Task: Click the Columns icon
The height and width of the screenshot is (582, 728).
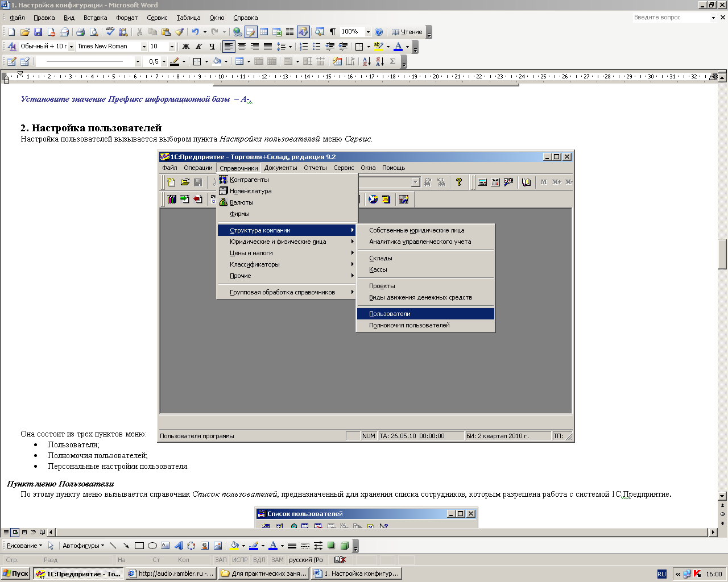Action: (290, 32)
